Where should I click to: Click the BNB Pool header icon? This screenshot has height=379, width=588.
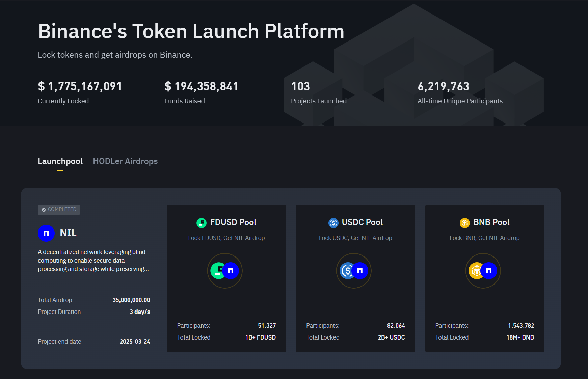(465, 223)
